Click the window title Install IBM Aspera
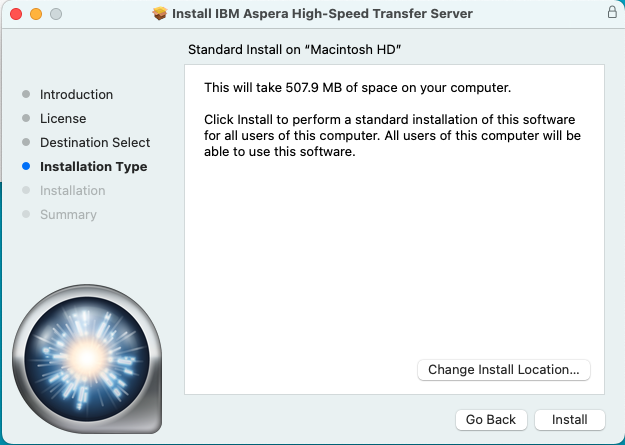Screen dimensions: 625x445 tap(322, 14)
